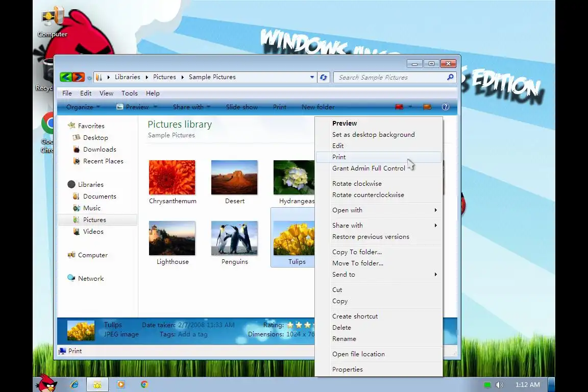Open the view options dropdown arrow
The image size is (588, 392).
(410, 107)
